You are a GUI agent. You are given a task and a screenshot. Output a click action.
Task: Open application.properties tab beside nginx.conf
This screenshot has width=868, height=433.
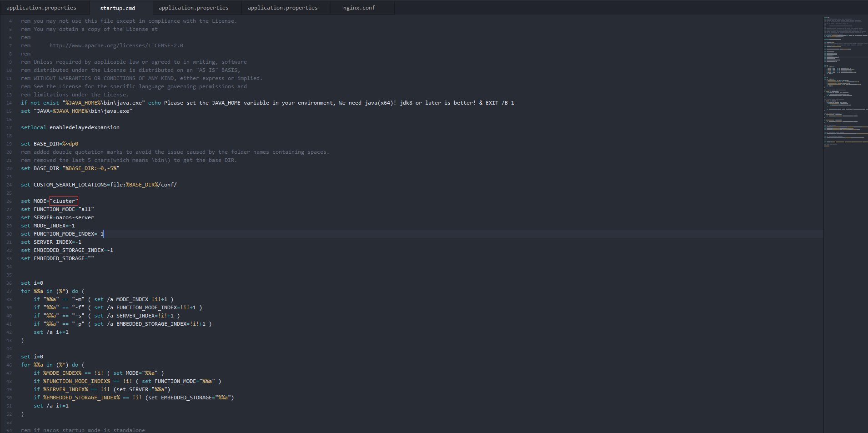(282, 8)
